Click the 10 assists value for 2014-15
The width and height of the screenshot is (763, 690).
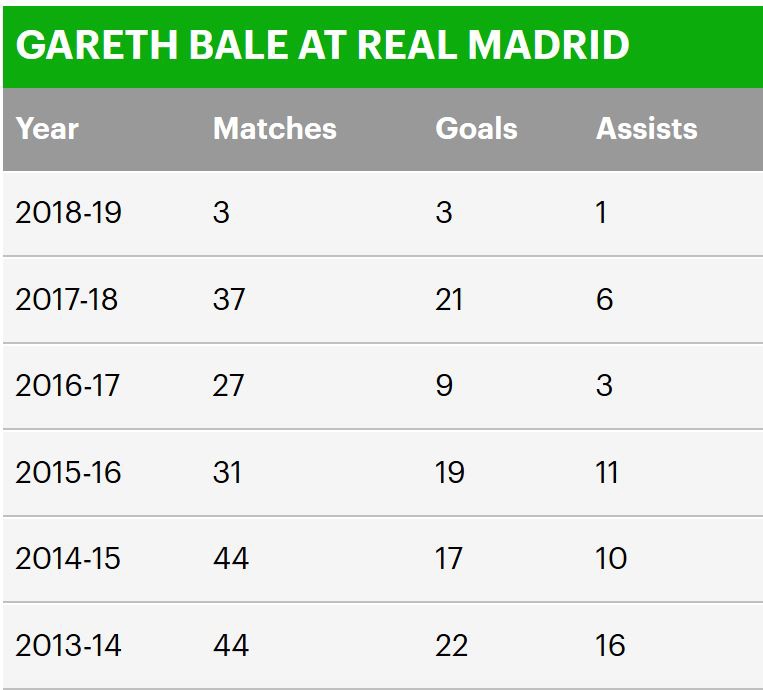tap(611, 558)
